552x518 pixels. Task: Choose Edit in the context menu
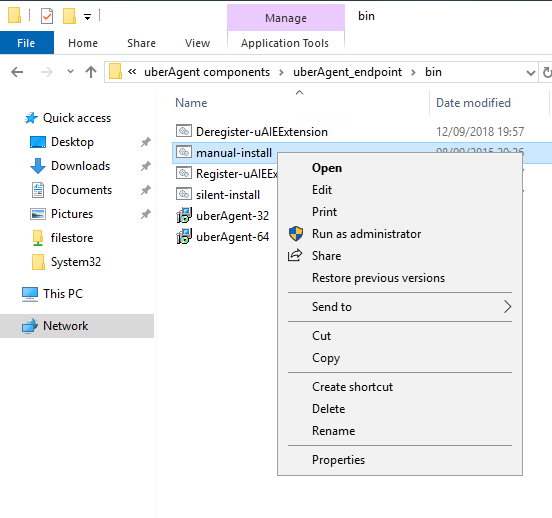tap(400, 190)
